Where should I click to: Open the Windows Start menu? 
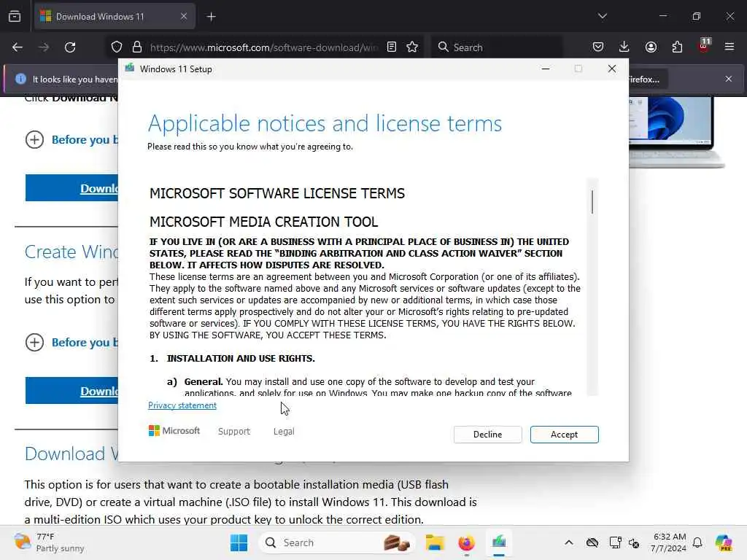(239, 542)
